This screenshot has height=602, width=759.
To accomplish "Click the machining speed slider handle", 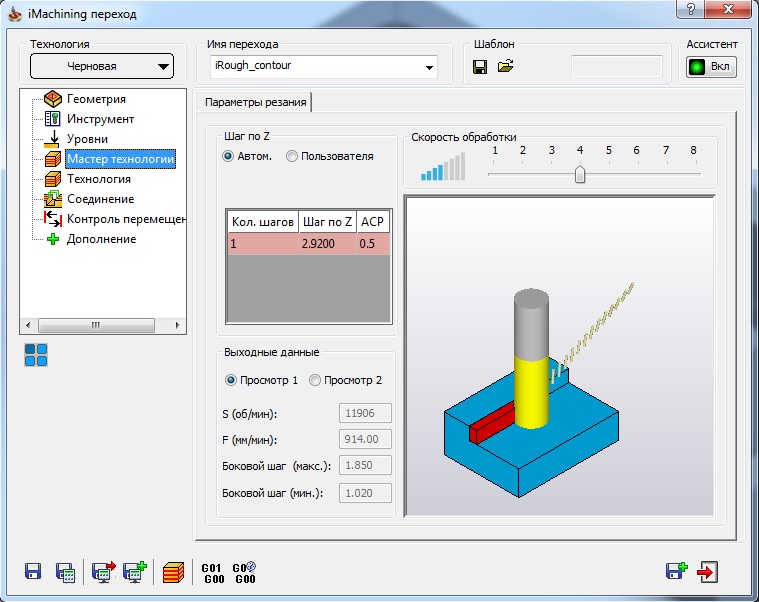I will (580, 174).
